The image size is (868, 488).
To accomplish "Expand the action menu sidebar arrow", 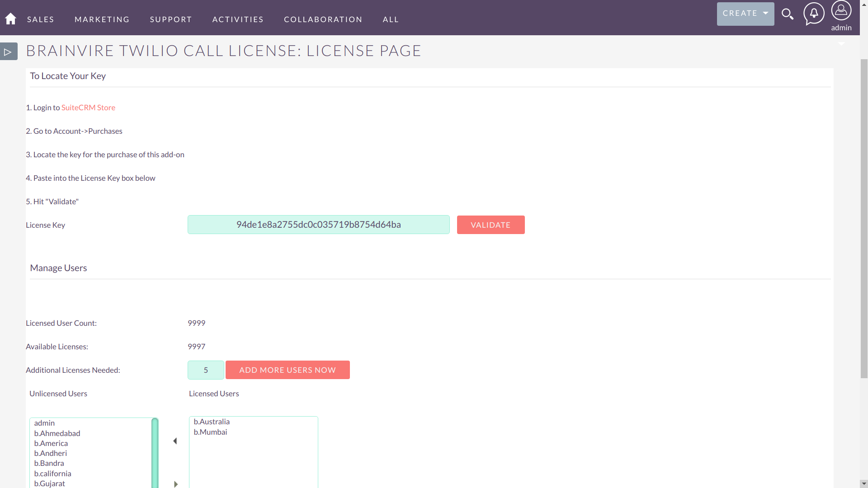I will pos(8,51).
